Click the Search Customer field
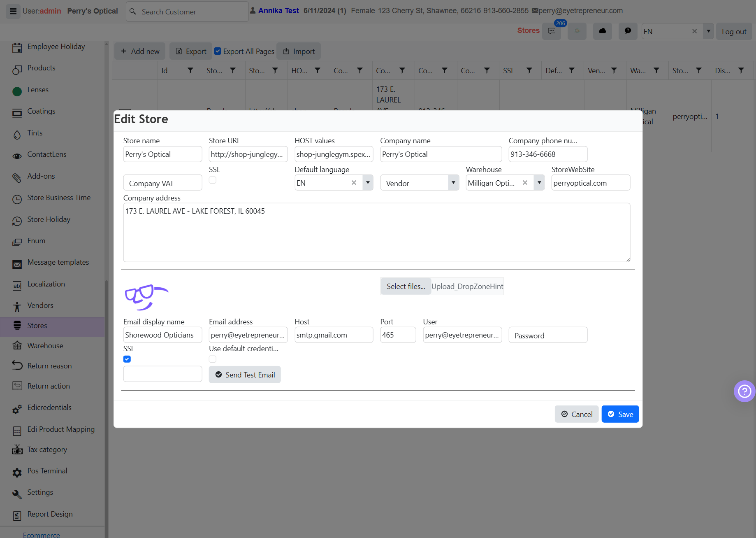The width and height of the screenshot is (756, 538). [188, 12]
